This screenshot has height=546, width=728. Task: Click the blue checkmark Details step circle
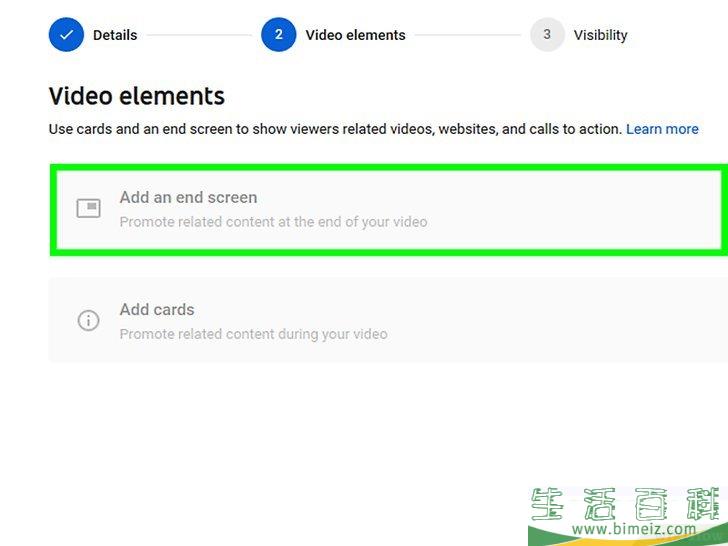click(x=66, y=35)
